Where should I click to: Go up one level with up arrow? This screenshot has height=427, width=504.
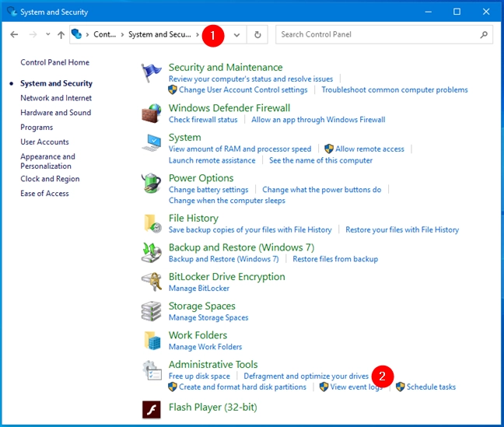point(61,34)
